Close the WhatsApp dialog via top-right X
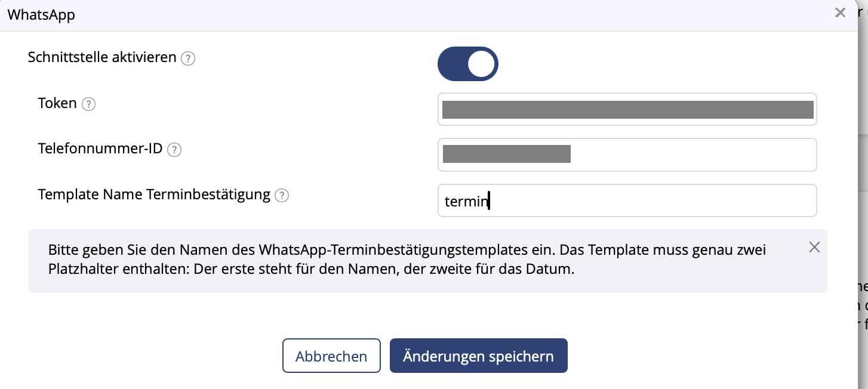The image size is (868, 389). [x=841, y=13]
